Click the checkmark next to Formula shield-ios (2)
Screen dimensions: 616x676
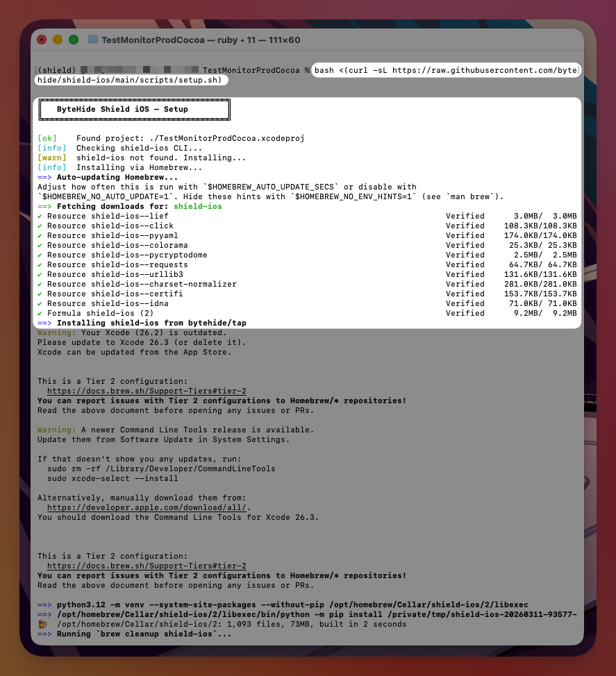(40, 313)
